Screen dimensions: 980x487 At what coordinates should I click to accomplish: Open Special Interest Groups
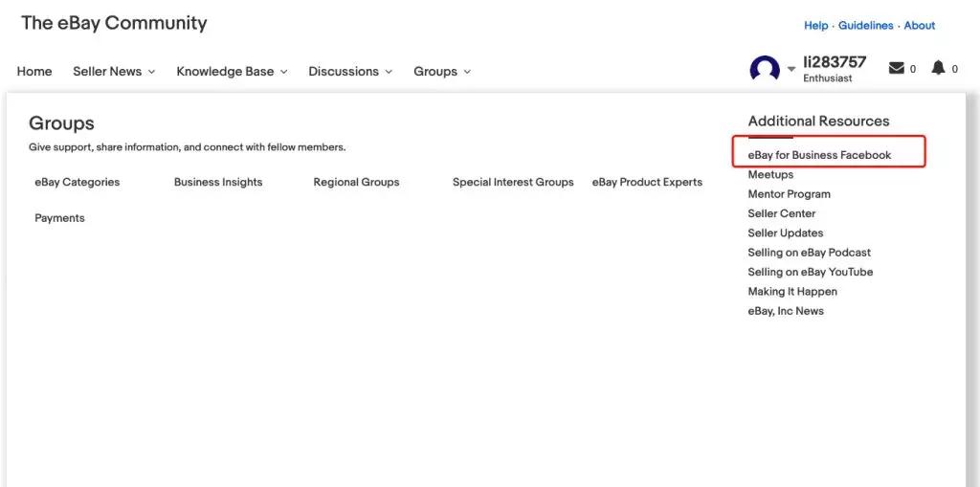[x=513, y=182]
